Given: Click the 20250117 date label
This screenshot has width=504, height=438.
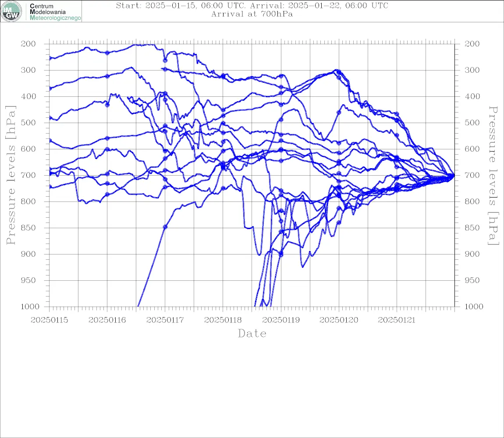Looking at the screenshot, I should tap(165, 320).
